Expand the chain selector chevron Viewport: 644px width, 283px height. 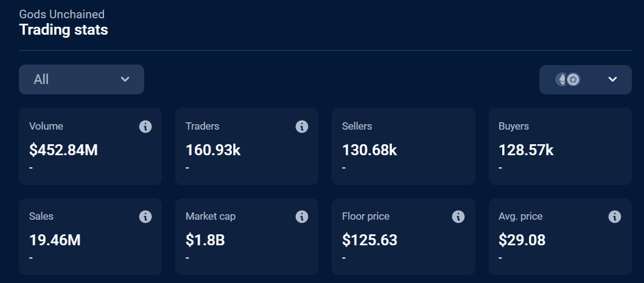(612, 80)
